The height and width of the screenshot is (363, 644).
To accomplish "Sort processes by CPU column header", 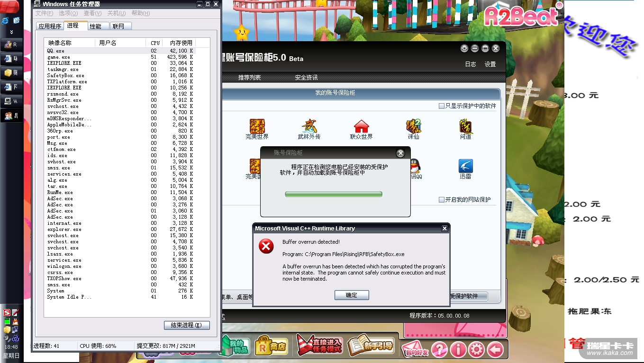I will [x=154, y=43].
